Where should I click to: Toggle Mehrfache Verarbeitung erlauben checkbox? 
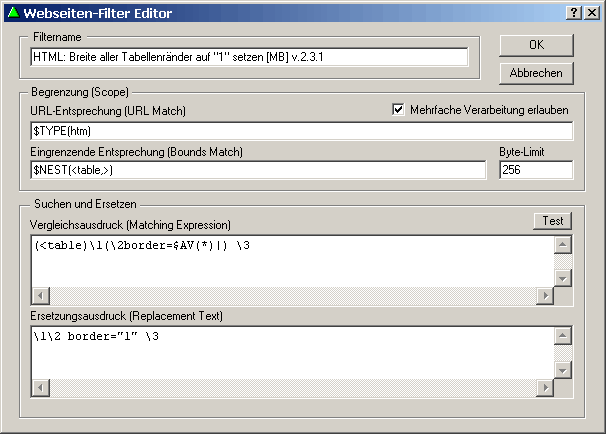[400, 109]
